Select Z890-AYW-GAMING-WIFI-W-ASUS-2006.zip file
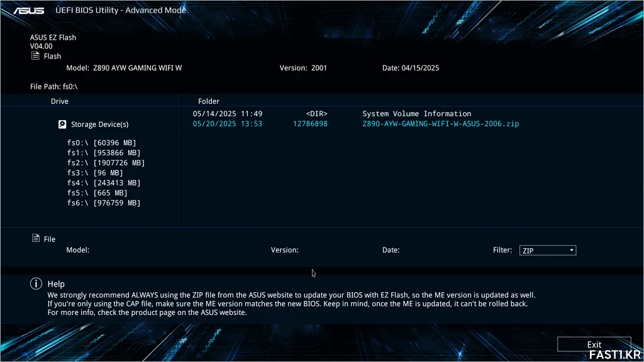644x362 pixels. tap(441, 124)
